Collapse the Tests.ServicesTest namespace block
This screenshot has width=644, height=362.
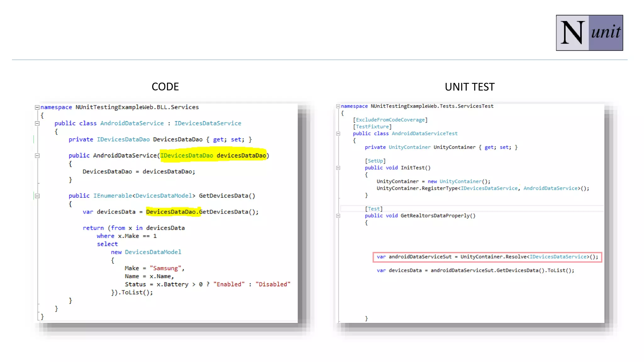[x=338, y=106]
